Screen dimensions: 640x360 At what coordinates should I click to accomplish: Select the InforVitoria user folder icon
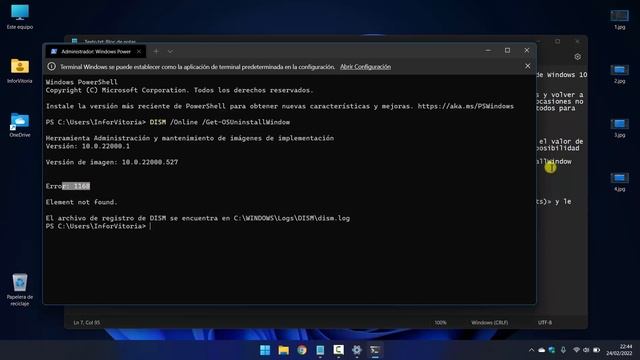point(20,71)
